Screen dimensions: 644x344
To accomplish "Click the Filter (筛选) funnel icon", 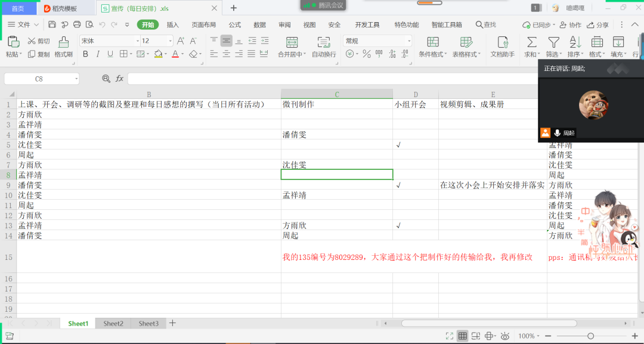I will [x=553, y=42].
